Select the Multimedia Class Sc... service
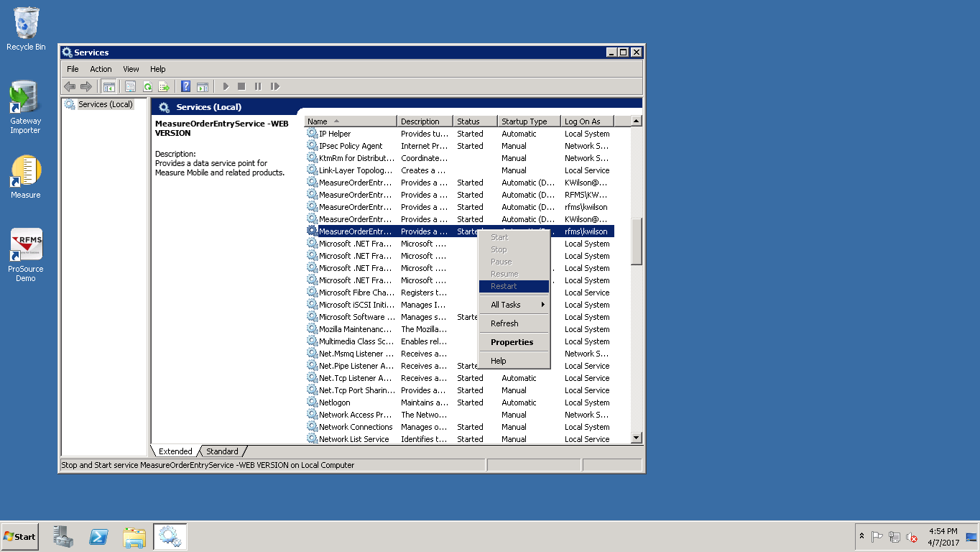Screen dimensions: 980x552 tap(460, 341)
